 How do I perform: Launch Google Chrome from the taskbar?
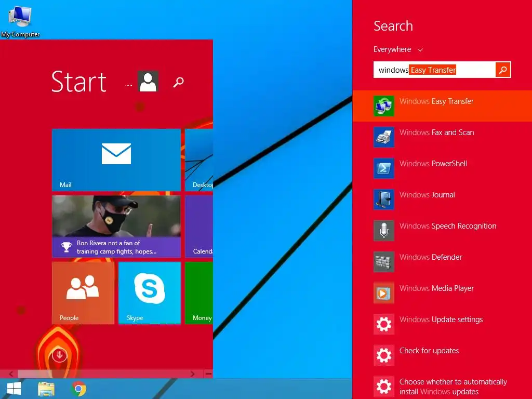(78, 389)
